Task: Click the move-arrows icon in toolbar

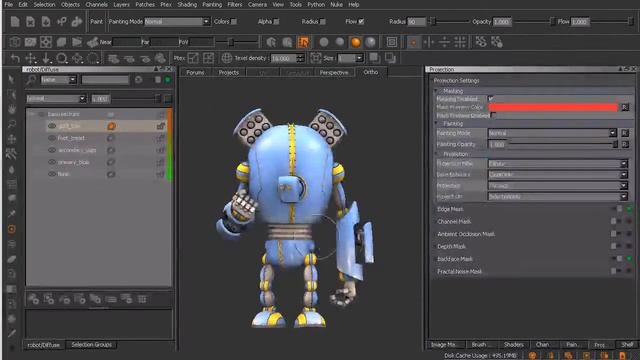Action: [x=31, y=58]
